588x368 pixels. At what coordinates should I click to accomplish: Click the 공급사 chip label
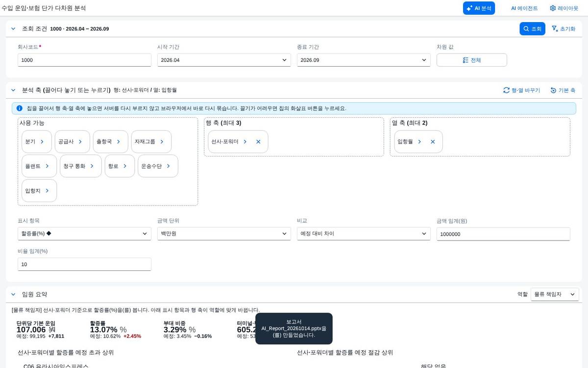pyautogui.click(x=66, y=141)
